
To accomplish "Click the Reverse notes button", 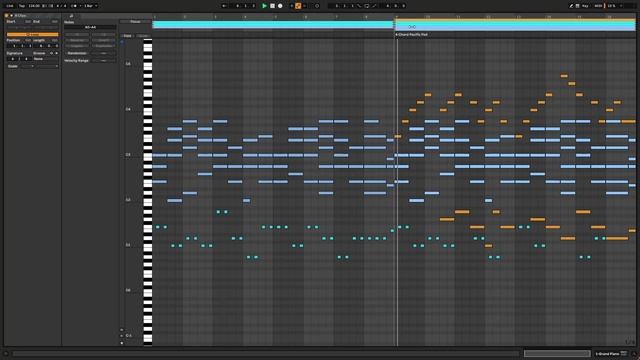I will (77, 40).
